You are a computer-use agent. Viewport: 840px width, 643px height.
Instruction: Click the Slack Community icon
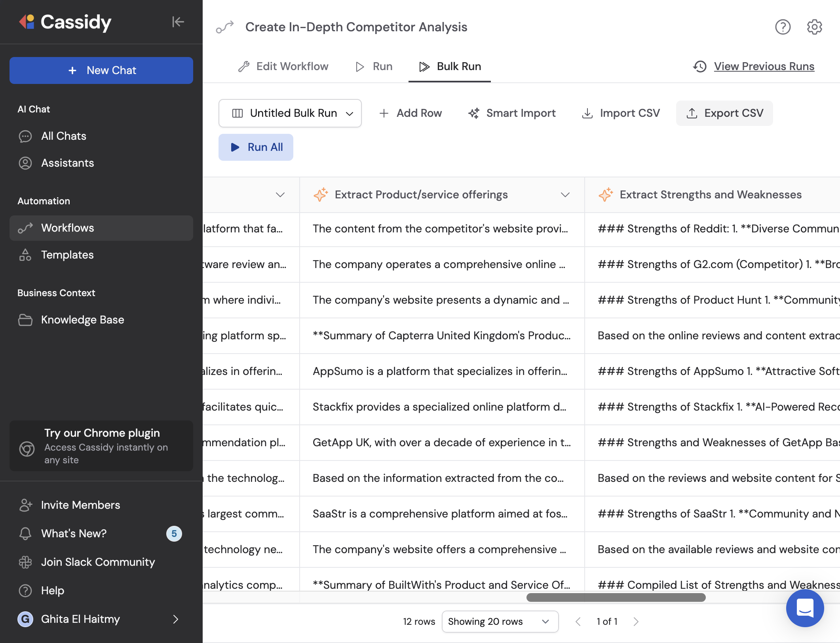25,562
